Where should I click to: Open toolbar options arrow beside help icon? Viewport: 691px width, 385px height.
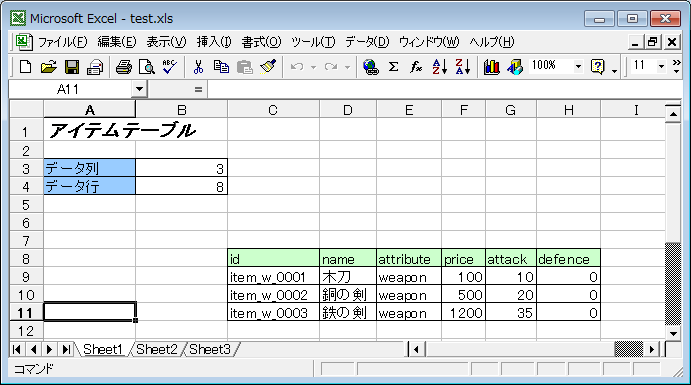point(614,70)
